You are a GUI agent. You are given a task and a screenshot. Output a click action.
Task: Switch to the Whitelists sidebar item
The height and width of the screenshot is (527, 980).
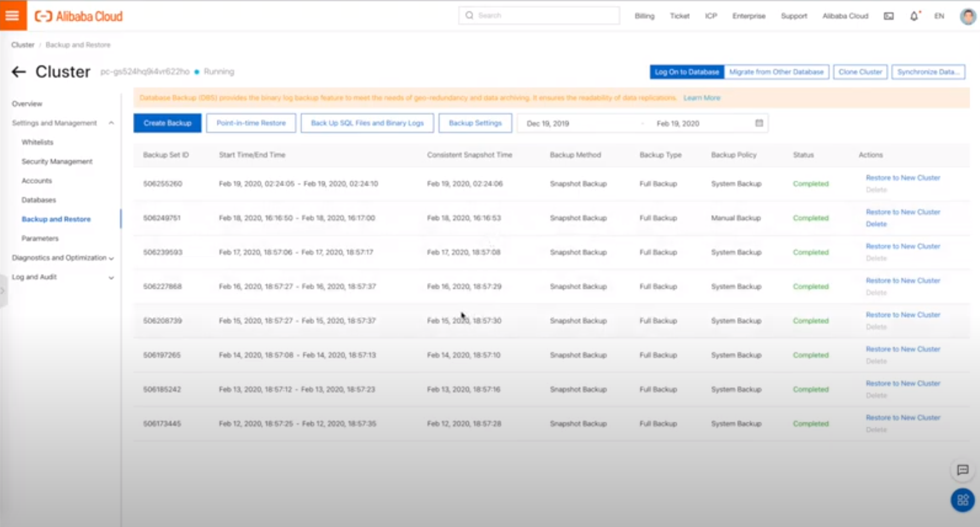tap(36, 142)
